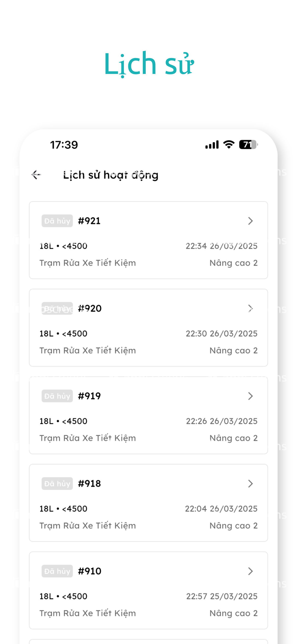Select the 22:26 26/03/2025 order timestamp
This screenshot has width=297, height=644.
coord(222,421)
